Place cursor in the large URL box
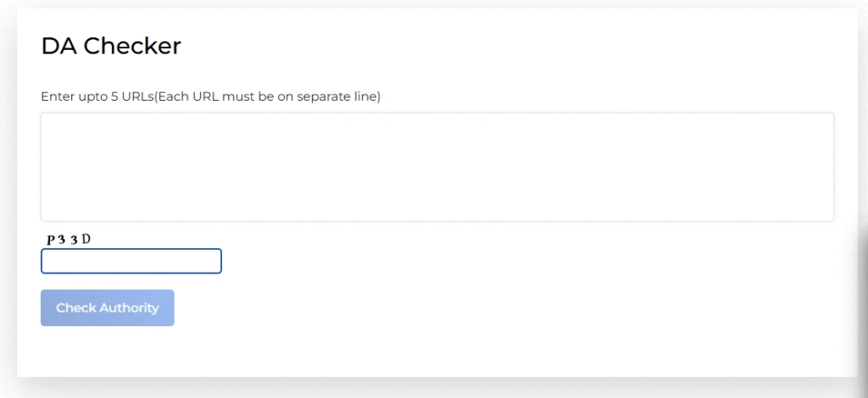The height and width of the screenshot is (398, 868). pyautogui.click(x=437, y=167)
